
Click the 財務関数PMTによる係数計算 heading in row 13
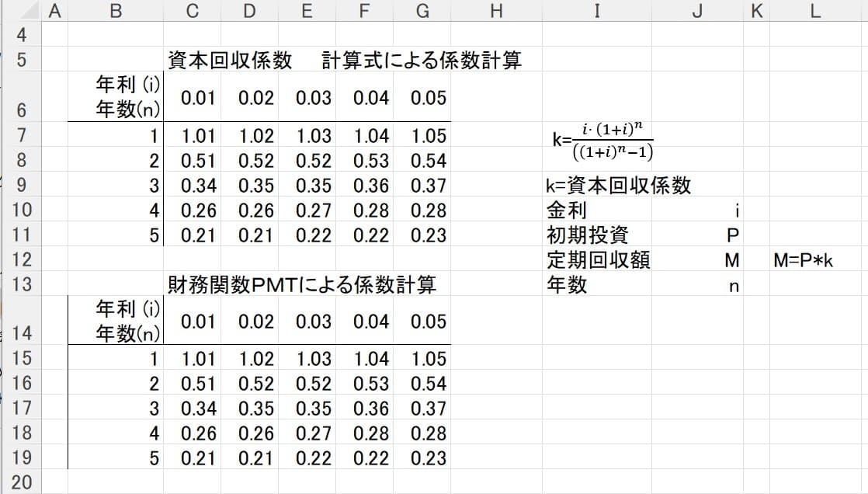(x=302, y=285)
